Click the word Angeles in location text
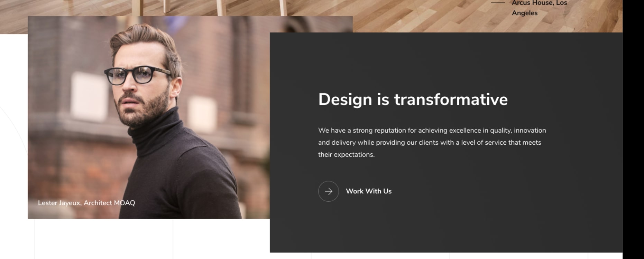Image resolution: width=644 pixels, height=259 pixels. point(525,13)
